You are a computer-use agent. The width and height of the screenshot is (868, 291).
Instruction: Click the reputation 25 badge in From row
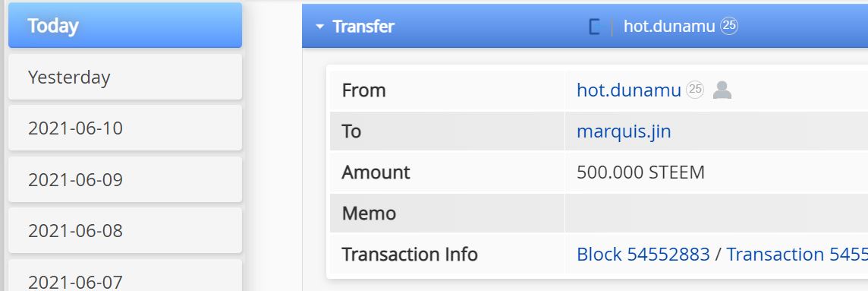(x=695, y=90)
